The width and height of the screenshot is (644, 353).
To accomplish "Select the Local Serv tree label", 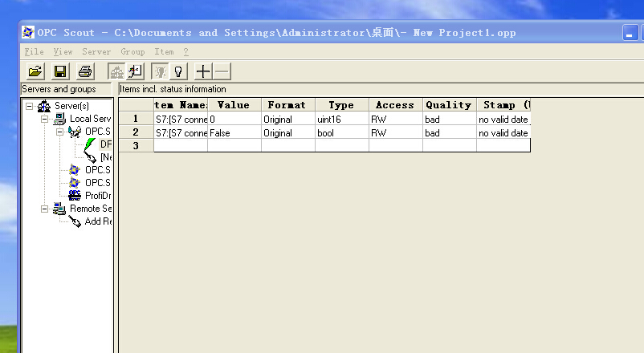I will click(x=91, y=119).
